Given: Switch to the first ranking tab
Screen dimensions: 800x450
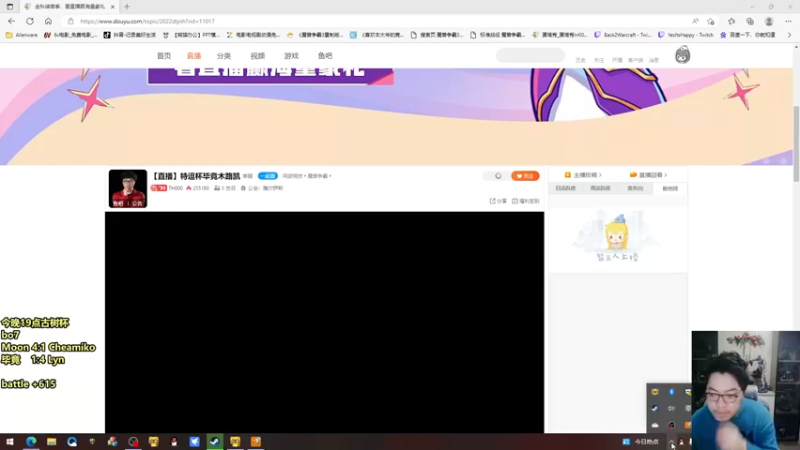Looking at the screenshot, I should point(565,188).
